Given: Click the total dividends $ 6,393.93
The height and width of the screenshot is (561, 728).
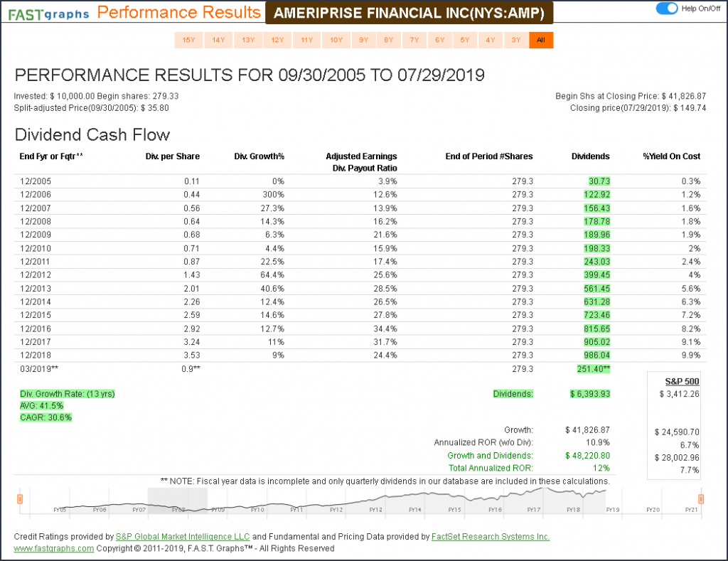Looking at the screenshot, I should click(589, 394).
